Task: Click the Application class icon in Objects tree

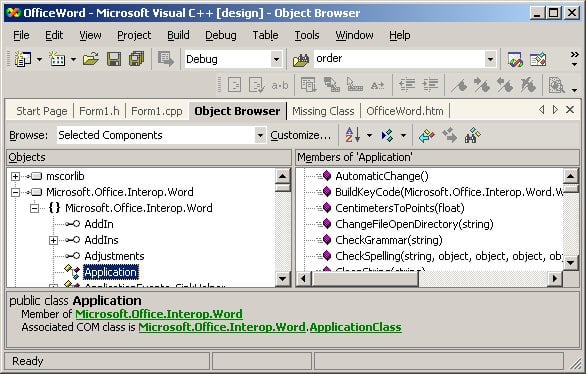Action: [72, 272]
